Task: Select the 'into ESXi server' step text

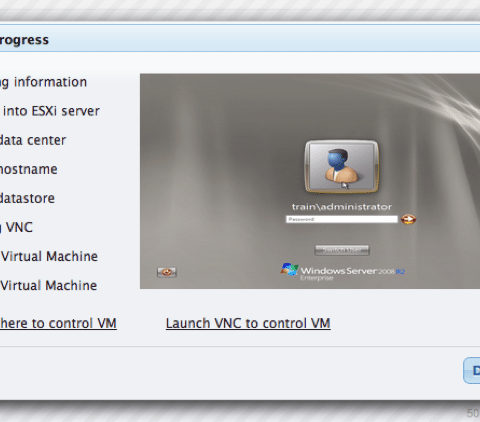Action: pyautogui.click(x=51, y=111)
